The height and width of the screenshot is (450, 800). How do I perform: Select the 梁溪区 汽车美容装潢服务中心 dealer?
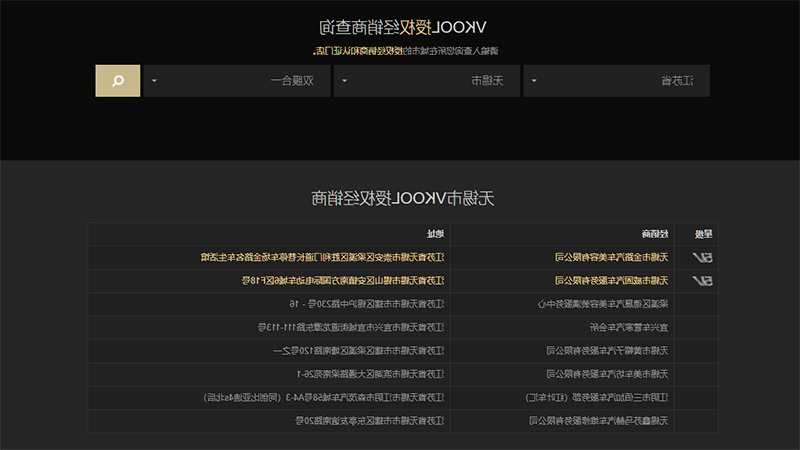[x=603, y=304]
